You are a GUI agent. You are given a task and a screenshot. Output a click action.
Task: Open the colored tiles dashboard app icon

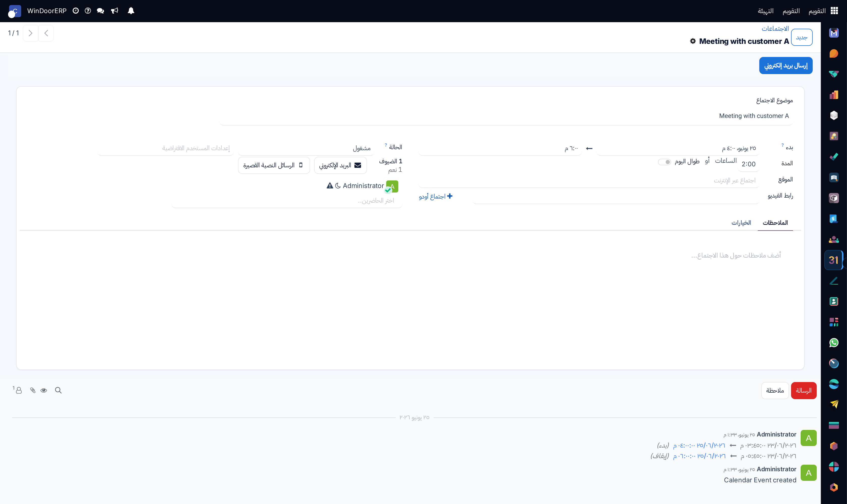[x=834, y=322]
